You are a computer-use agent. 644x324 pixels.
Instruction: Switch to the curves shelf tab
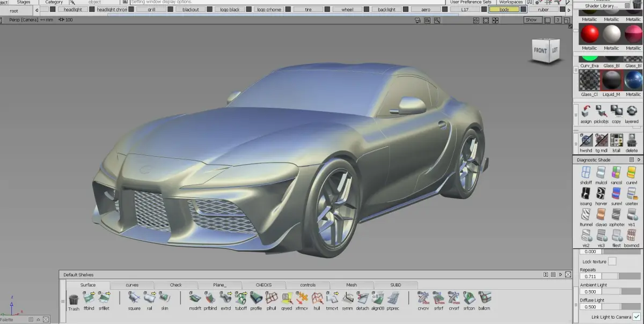pyautogui.click(x=132, y=285)
